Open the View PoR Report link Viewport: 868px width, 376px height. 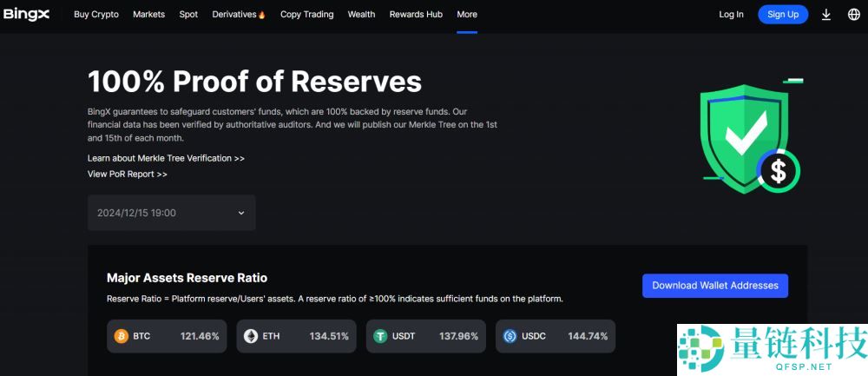[127, 174]
